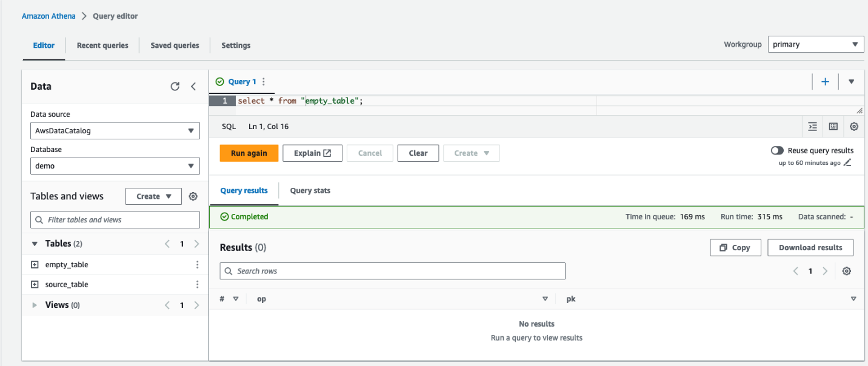Open the SQL format/autocomplete icon
Screen dimensions: 868x366
pos(813,127)
